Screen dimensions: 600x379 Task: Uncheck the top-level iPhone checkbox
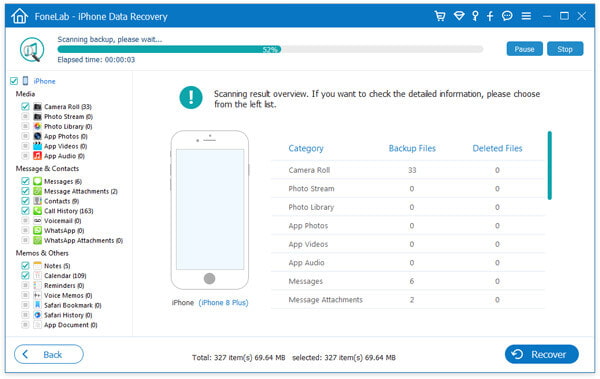(14, 81)
